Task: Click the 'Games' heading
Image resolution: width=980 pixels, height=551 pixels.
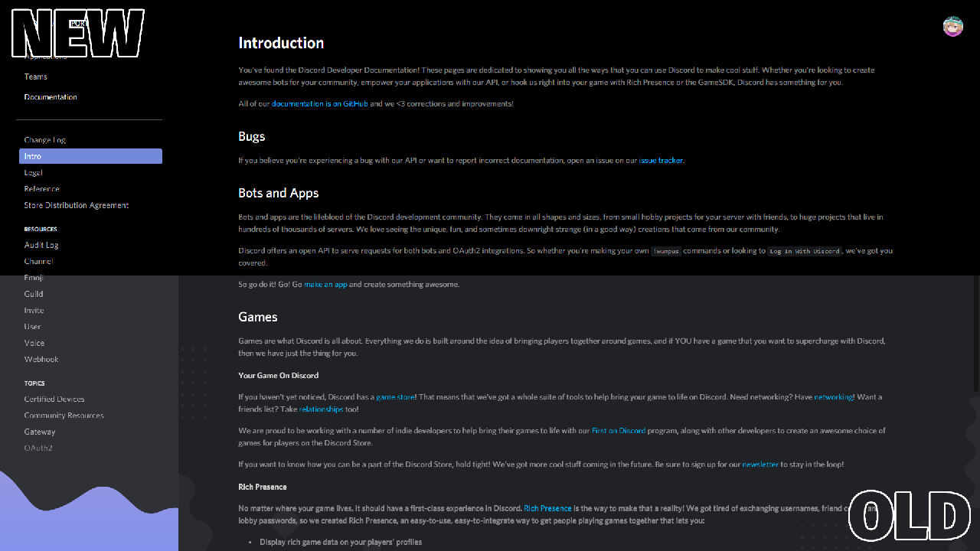Action: coord(258,317)
